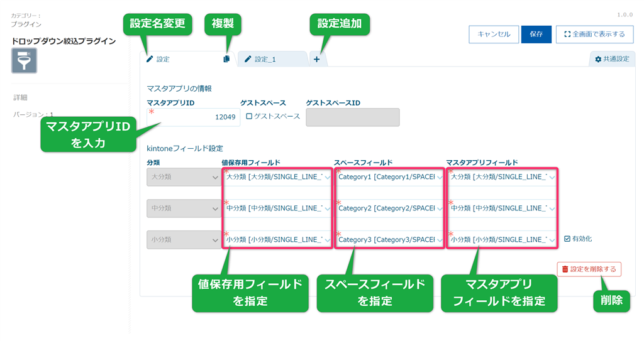Click the 設定を削除する button
The width and height of the screenshot is (644, 341).
point(589,269)
